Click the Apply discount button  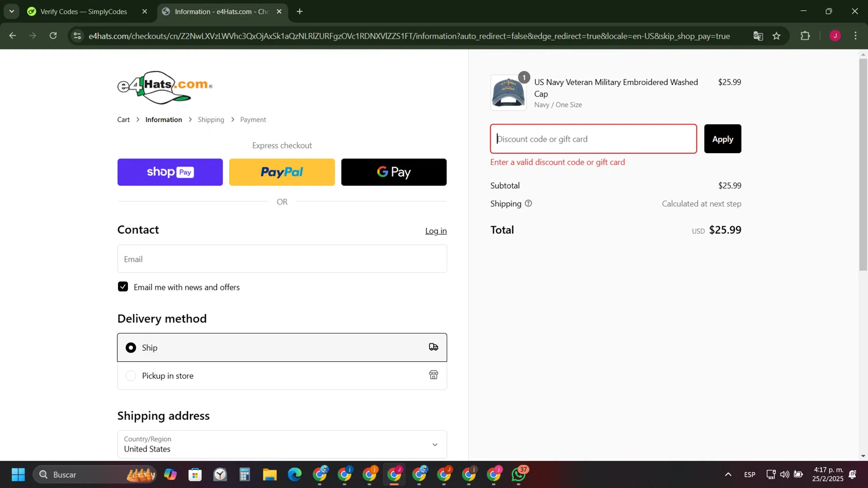722,139
